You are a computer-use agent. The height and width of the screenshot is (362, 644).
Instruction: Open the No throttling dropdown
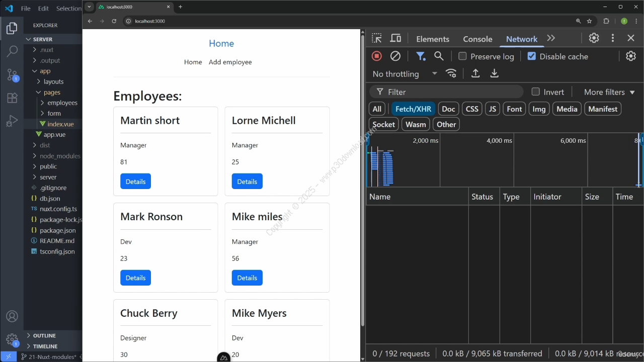[405, 74]
